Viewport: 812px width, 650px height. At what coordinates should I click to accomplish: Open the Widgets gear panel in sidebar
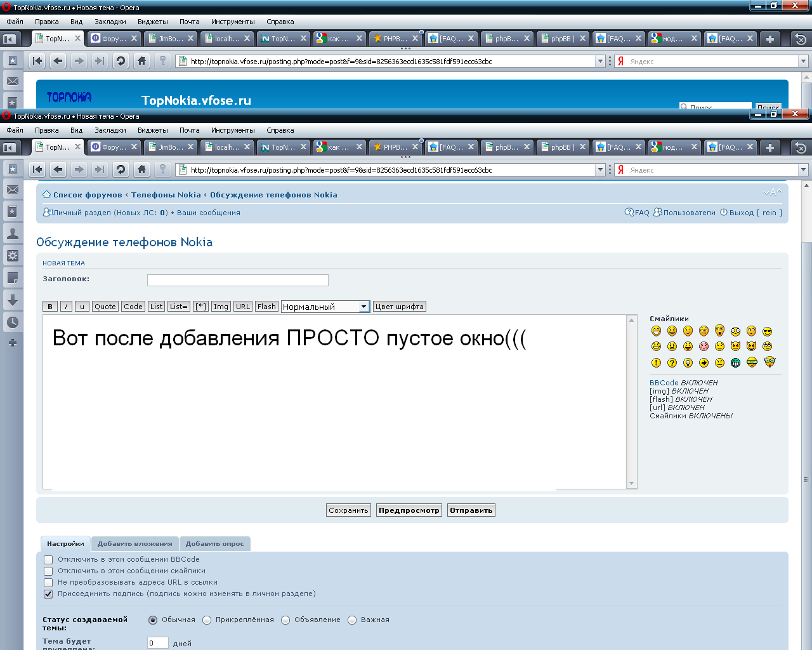(x=12, y=256)
